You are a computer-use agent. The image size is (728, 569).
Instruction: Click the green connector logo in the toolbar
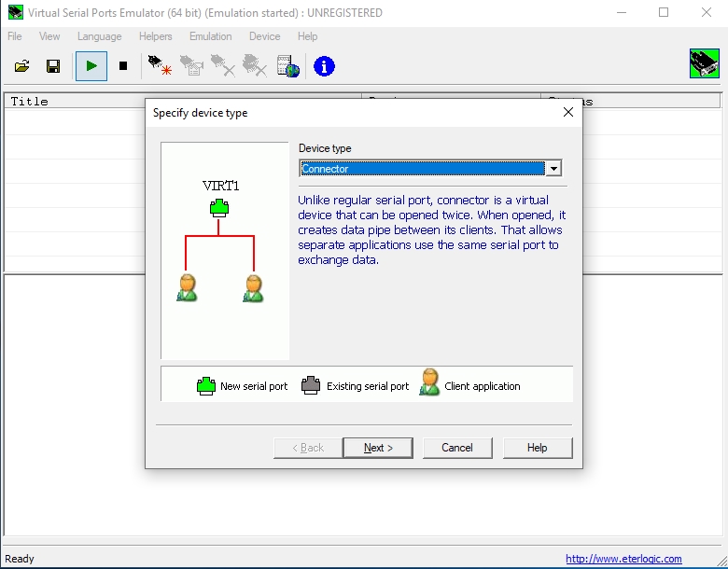(x=705, y=63)
